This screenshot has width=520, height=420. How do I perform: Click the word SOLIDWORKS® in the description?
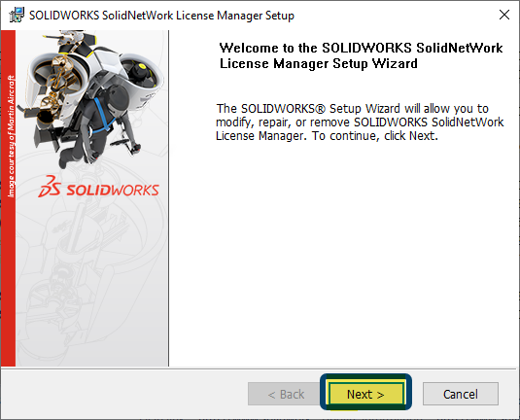pyautogui.click(x=283, y=109)
